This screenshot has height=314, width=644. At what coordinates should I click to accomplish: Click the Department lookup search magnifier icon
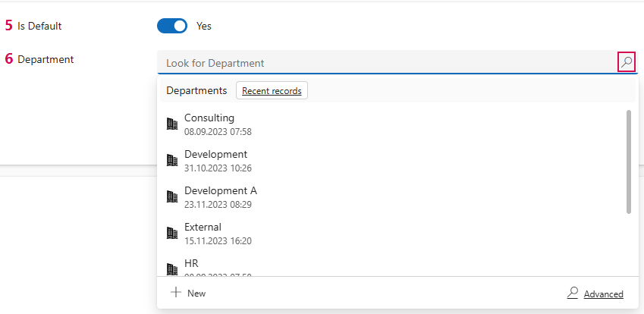click(626, 62)
